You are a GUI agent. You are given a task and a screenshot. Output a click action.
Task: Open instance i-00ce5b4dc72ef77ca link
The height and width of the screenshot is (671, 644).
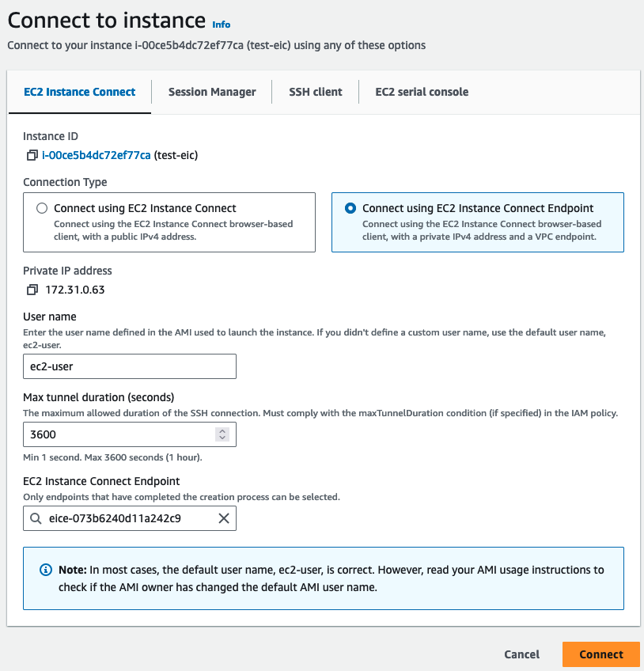point(96,155)
